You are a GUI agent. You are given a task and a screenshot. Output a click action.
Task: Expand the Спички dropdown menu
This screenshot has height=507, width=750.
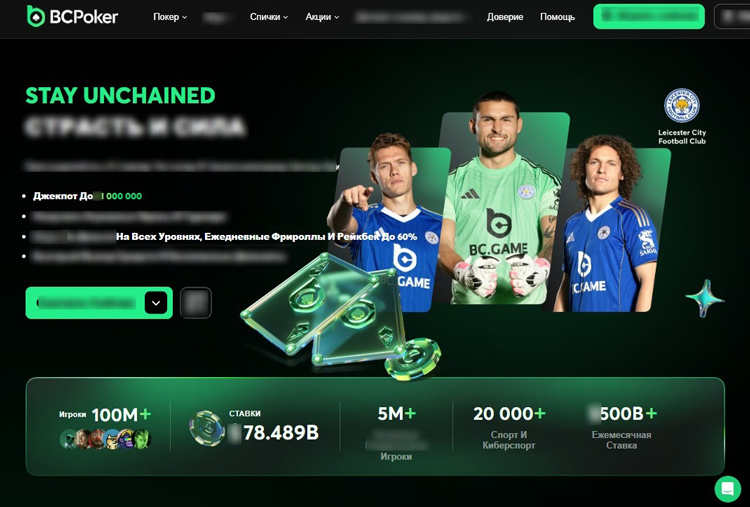(x=269, y=17)
